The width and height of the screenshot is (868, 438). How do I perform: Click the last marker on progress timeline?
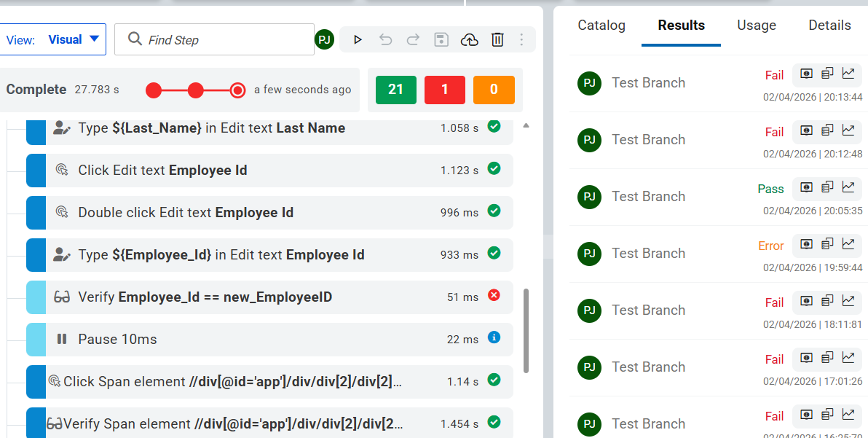237,90
